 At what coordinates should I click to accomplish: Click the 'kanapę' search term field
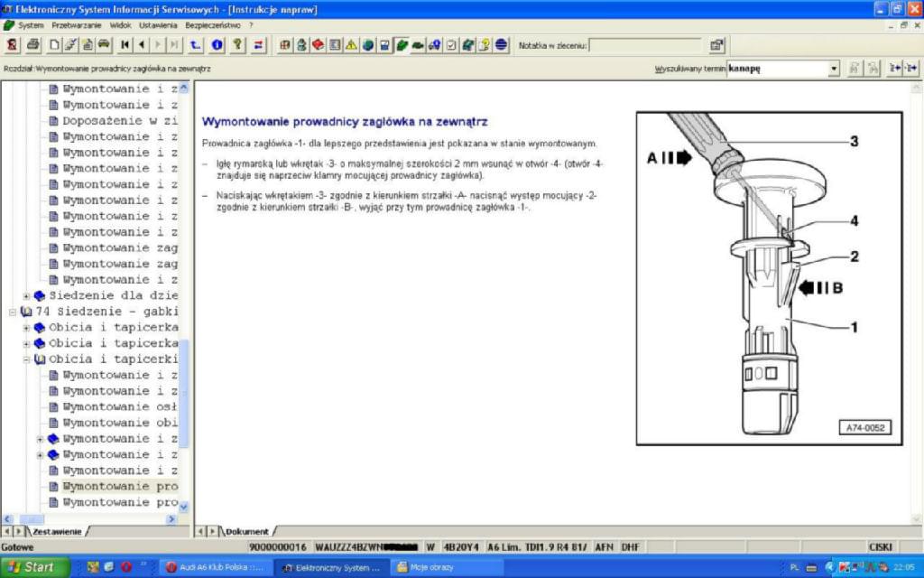pos(777,69)
